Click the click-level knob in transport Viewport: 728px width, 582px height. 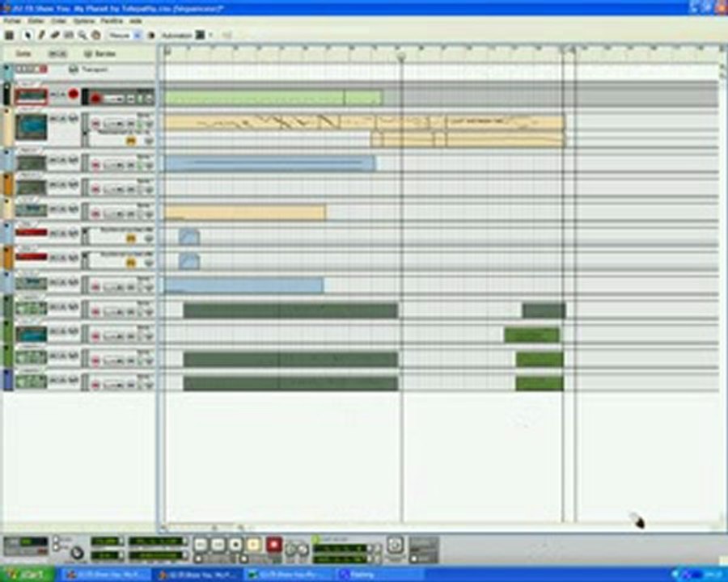pyautogui.click(x=77, y=552)
